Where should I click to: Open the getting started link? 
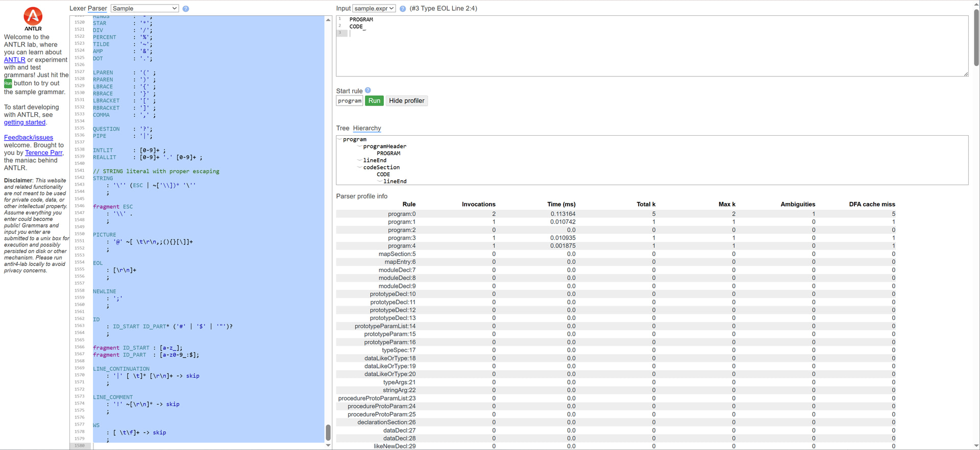(x=24, y=122)
